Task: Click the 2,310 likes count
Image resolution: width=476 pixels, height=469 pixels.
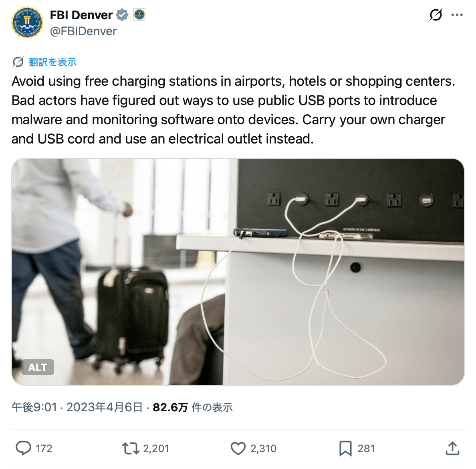Action: [x=263, y=448]
